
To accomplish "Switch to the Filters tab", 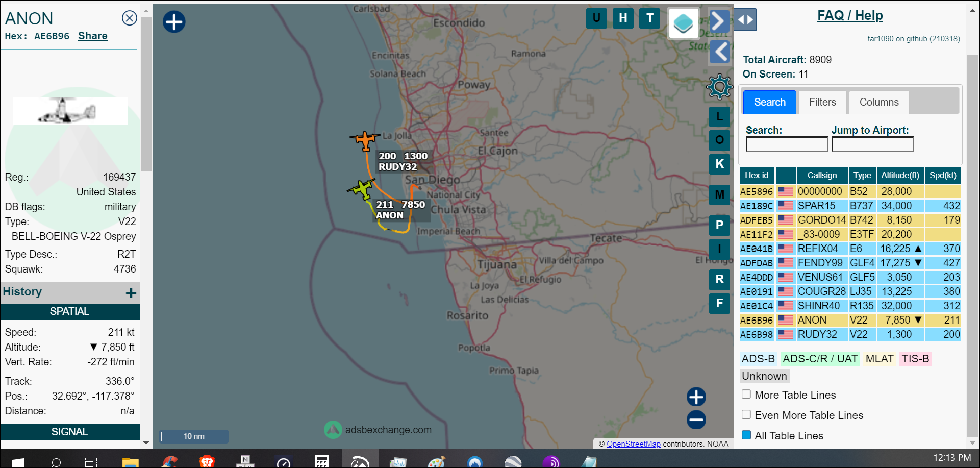I will [x=822, y=102].
